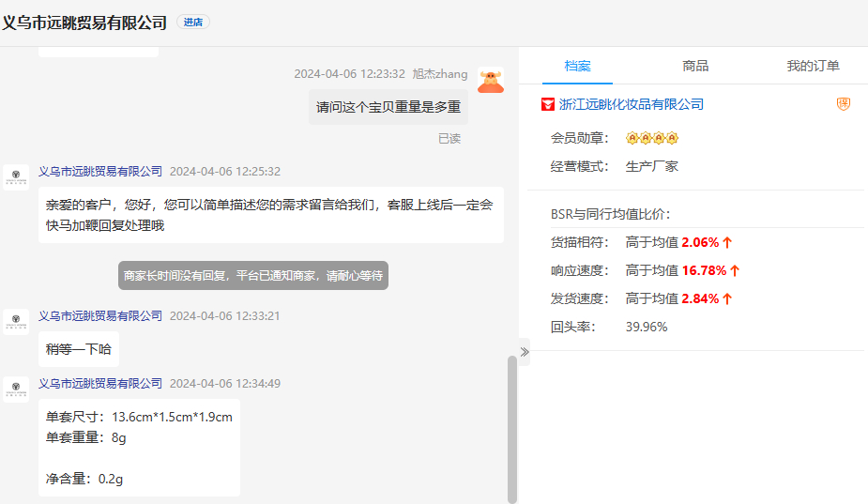Viewport: 868px width, 504px height.
Task: Click seller avatar beside the 12:34:49 message
Action: pyautogui.click(x=16, y=389)
